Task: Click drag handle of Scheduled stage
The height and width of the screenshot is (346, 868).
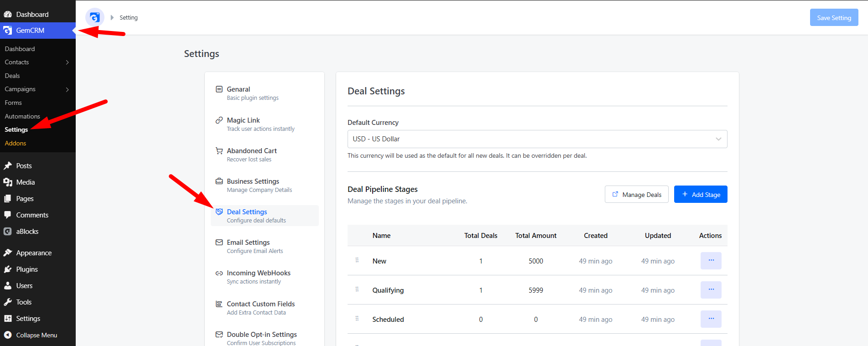Action: [x=357, y=319]
